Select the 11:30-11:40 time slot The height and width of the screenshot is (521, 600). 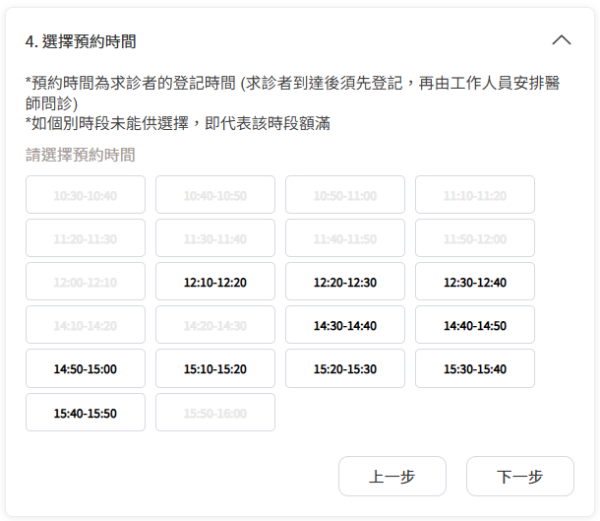[x=215, y=238]
